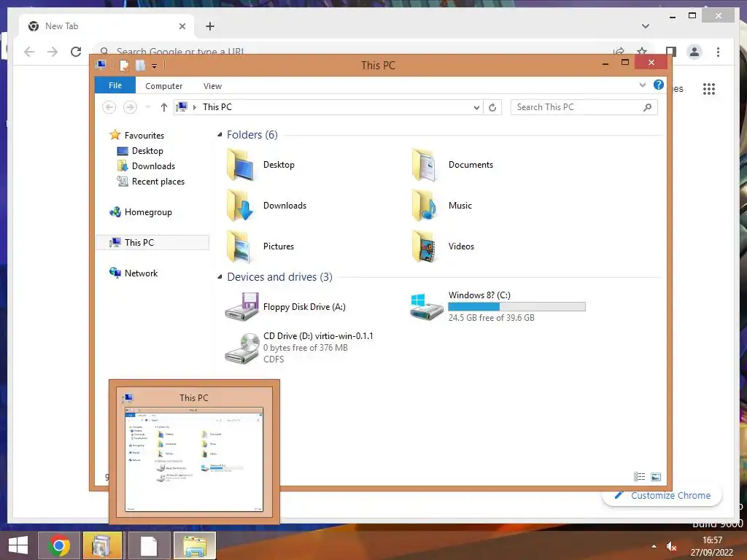Click the Explorer window system icon

(x=101, y=65)
